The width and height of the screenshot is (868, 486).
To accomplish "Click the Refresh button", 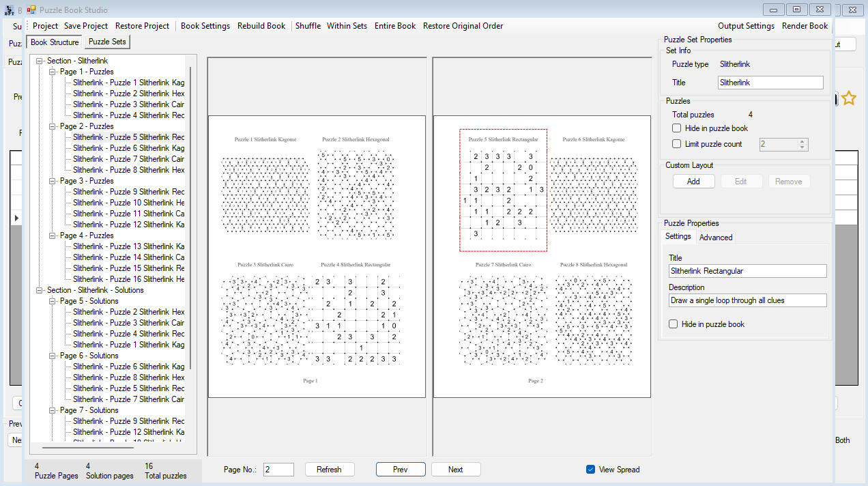I will click(x=329, y=470).
